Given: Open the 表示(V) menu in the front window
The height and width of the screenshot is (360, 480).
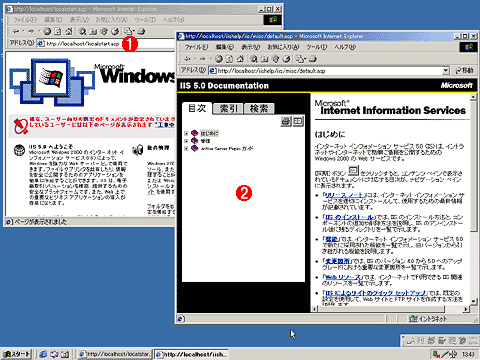Looking at the screenshot, I should click(x=251, y=47).
